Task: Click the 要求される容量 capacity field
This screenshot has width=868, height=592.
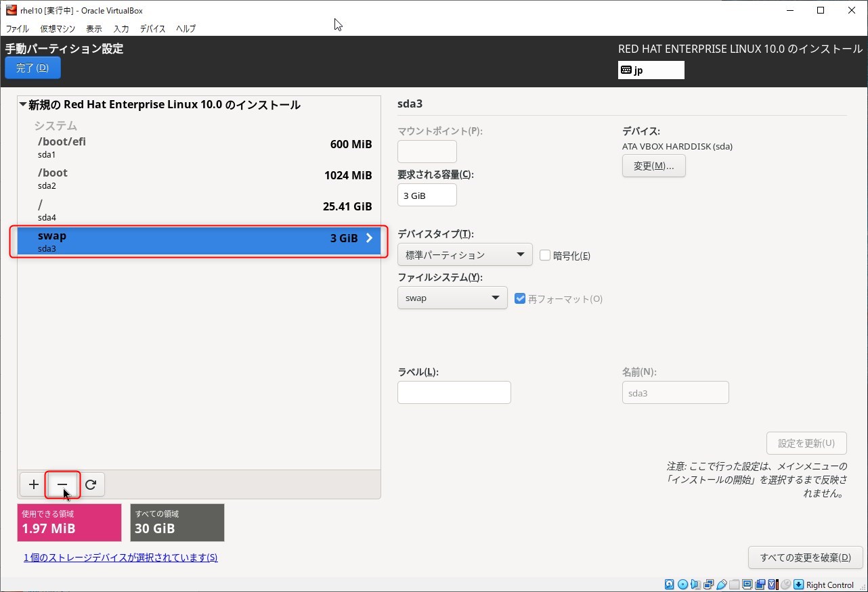Action: click(x=427, y=195)
